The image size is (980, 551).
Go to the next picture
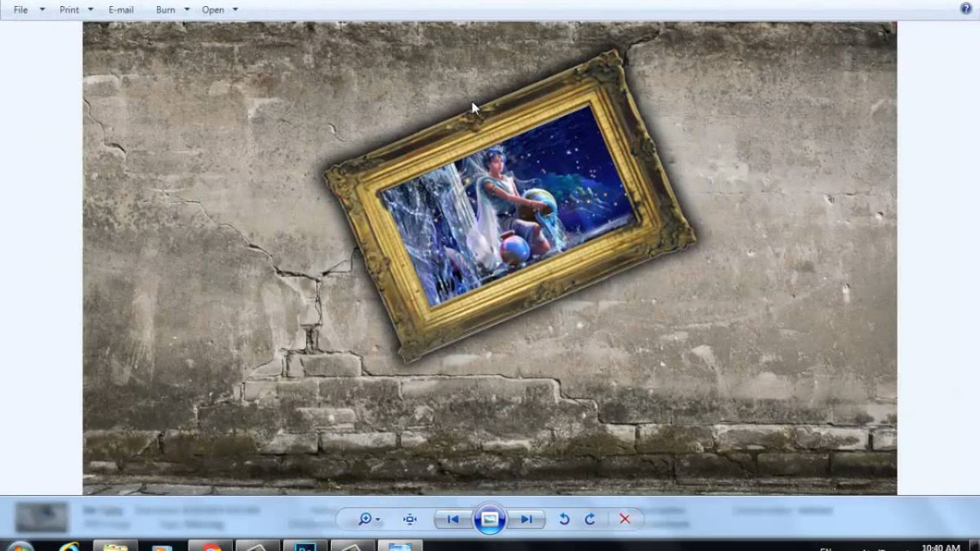click(x=526, y=520)
